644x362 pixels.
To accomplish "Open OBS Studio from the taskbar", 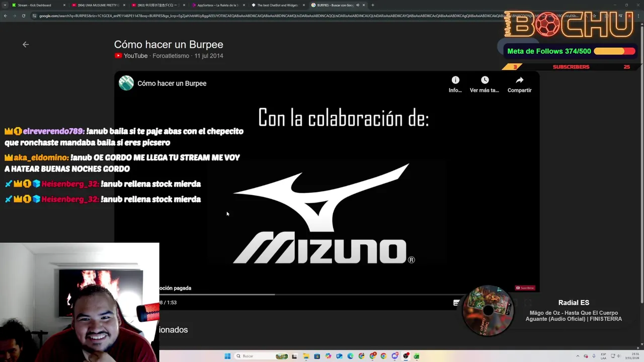I will point(406,356).
